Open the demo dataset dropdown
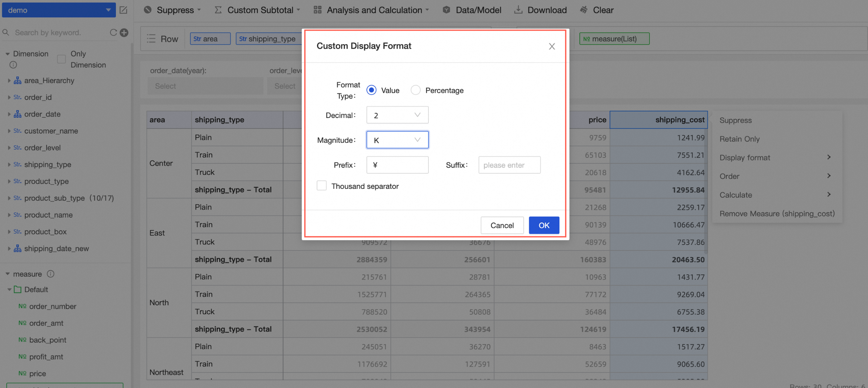The image size is (868, 388). [59, 10]
